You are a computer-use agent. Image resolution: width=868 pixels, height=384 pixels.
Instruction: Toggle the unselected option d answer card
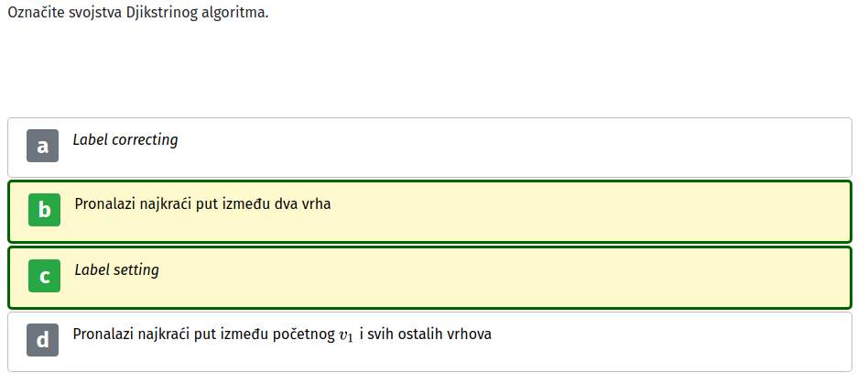pos(429,342)
